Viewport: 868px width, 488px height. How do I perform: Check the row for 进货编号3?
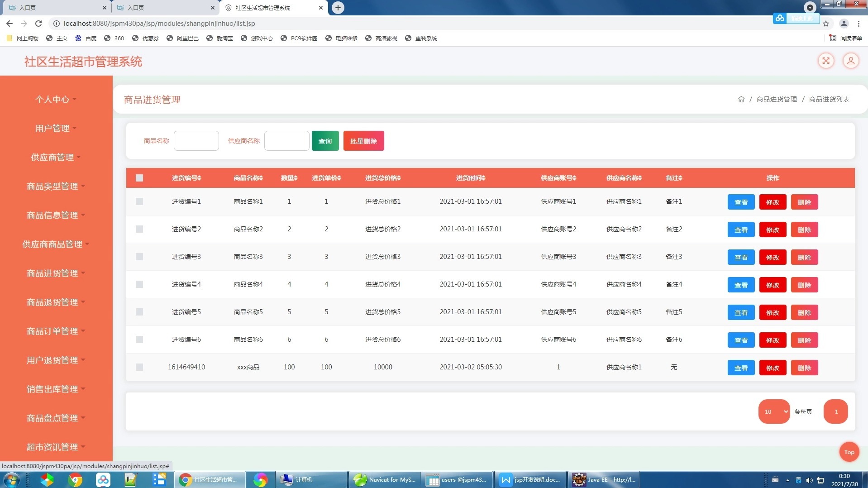(x=139, y=257)
